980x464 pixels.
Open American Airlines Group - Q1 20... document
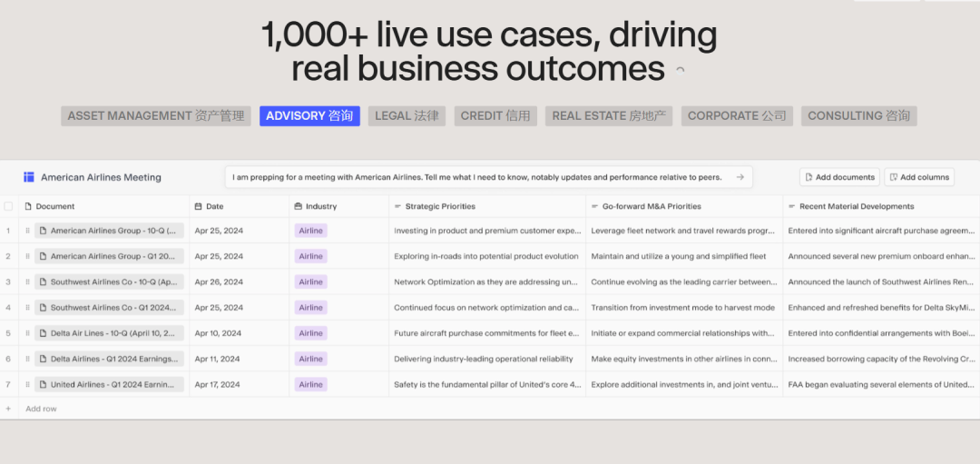pyautogui.click(x=110, y=256)
